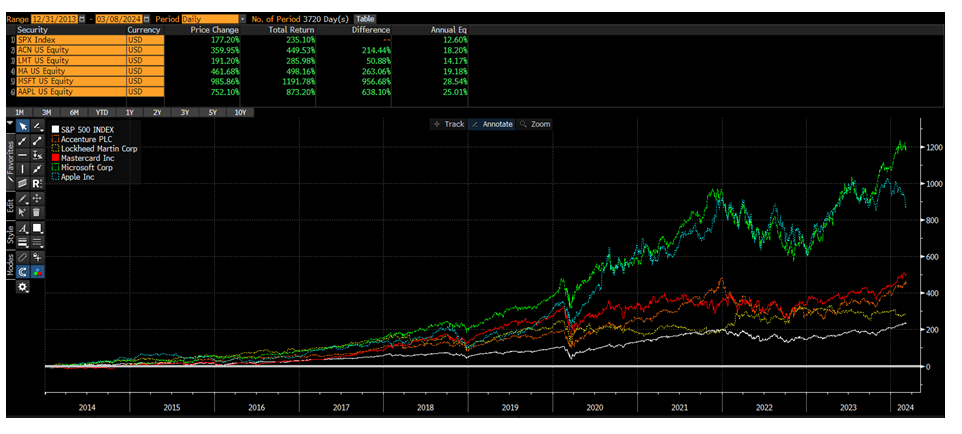Click the magnet snap mode icon
The width and height of the screenshot is (962, 434).
click(23, 271)
